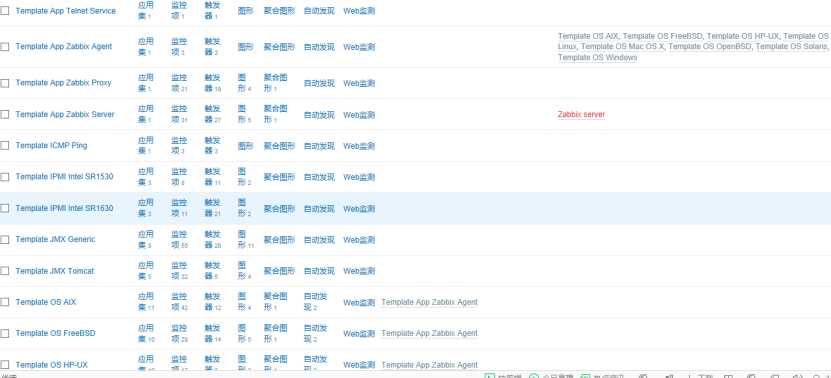Open 图形 for Template IPMI Intel SR1530
The image size is (831, 378).
coord(244,177)
